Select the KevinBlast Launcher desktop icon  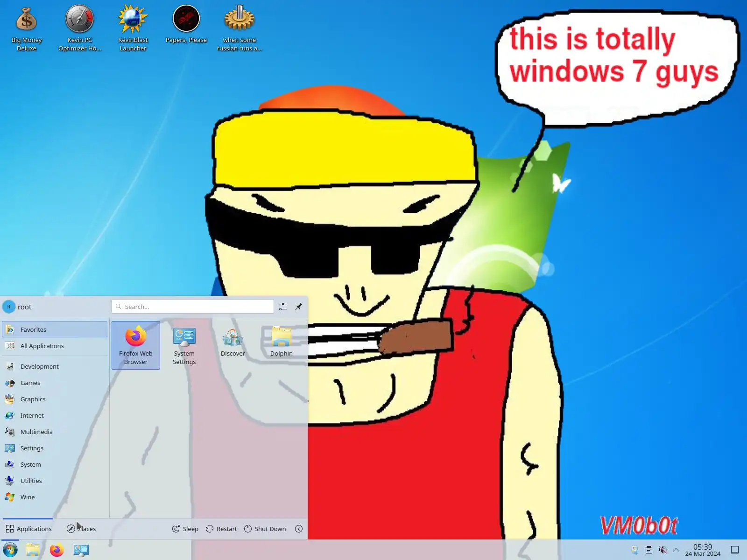tap(133, 29)
